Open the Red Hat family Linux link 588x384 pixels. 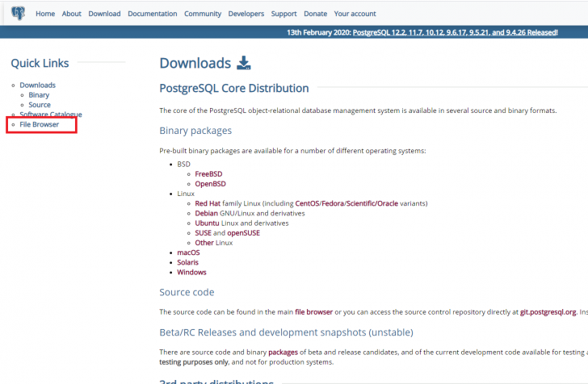(208, 203)
